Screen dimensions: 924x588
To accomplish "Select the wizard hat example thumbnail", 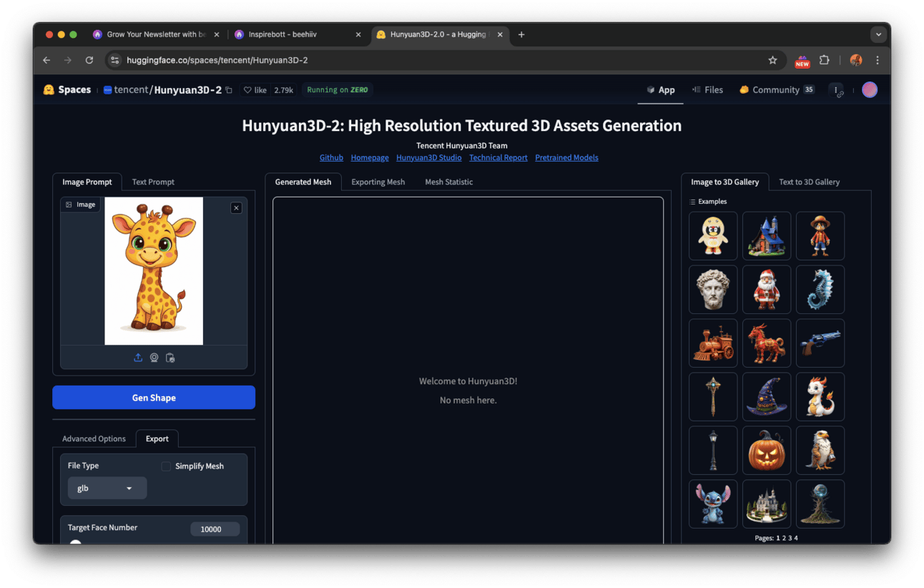I will click(767, 397).
